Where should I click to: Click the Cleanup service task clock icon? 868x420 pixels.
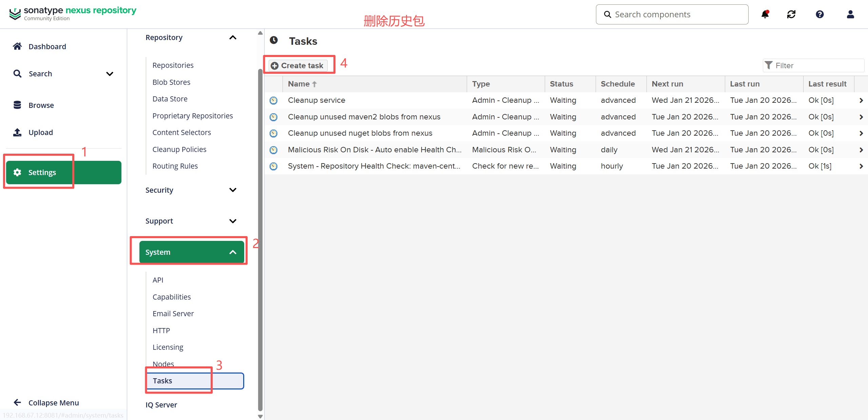tap(273, 100)
